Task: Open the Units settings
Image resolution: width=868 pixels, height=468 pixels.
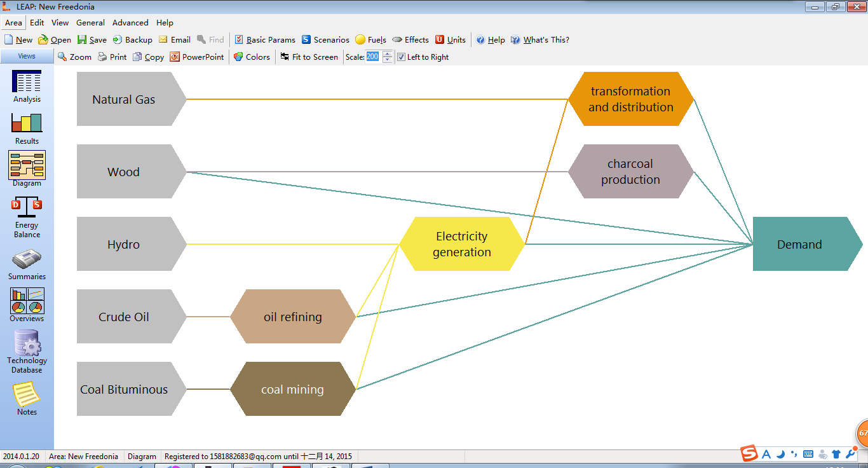Action: tap(451, 39)
